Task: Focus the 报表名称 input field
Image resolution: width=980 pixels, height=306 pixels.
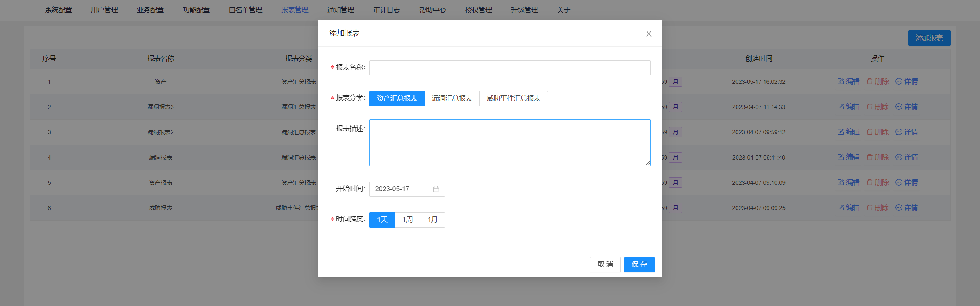Action: [x=510, y=68]
